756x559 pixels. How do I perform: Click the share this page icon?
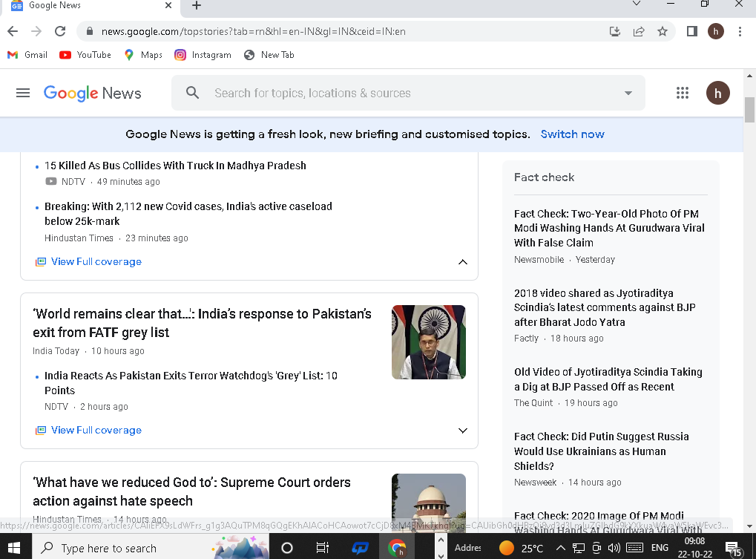point(639,31)
